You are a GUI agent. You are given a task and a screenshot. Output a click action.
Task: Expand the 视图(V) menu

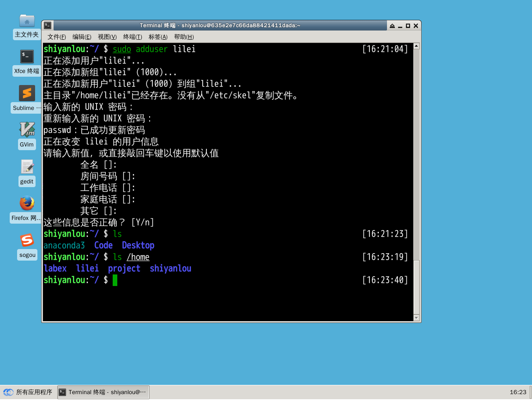click(x=107, y=37)
